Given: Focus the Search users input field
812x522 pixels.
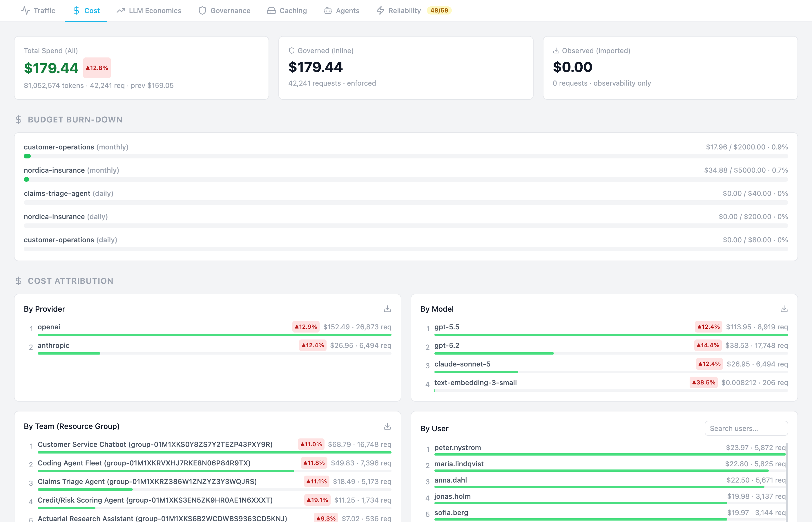Looking at the screenshot, I should [746, 429].
